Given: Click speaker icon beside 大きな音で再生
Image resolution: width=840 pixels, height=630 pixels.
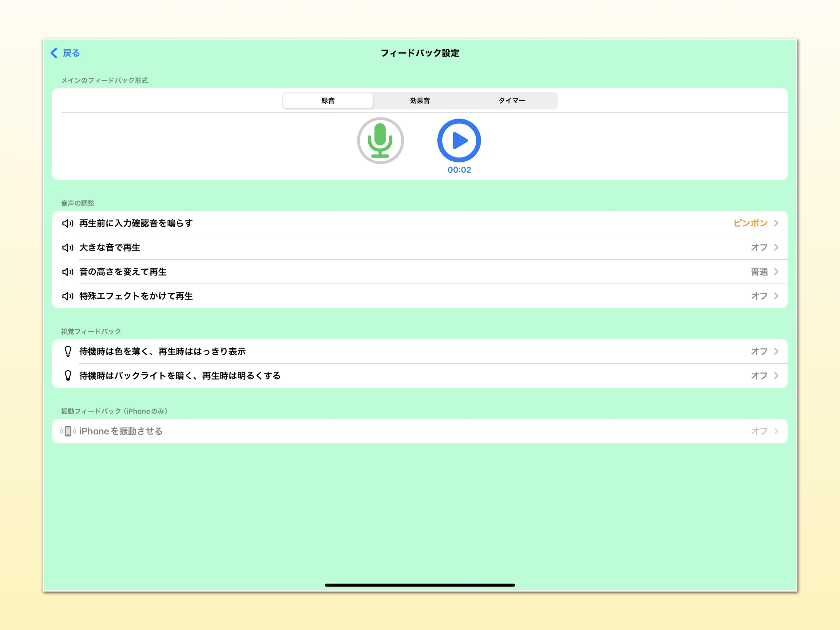Looking at the screenshot, I should [x=68, y=248].
